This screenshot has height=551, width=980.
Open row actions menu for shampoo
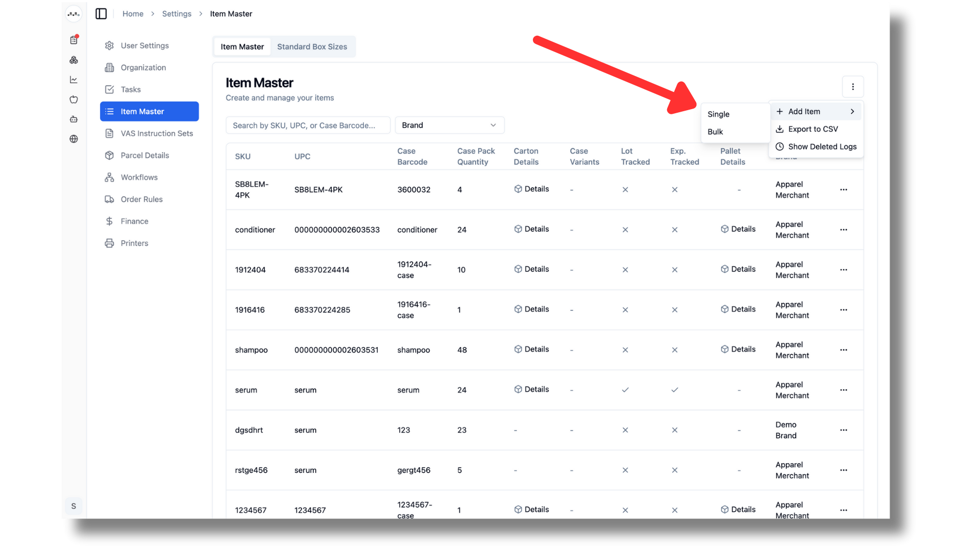pos(843,350)
